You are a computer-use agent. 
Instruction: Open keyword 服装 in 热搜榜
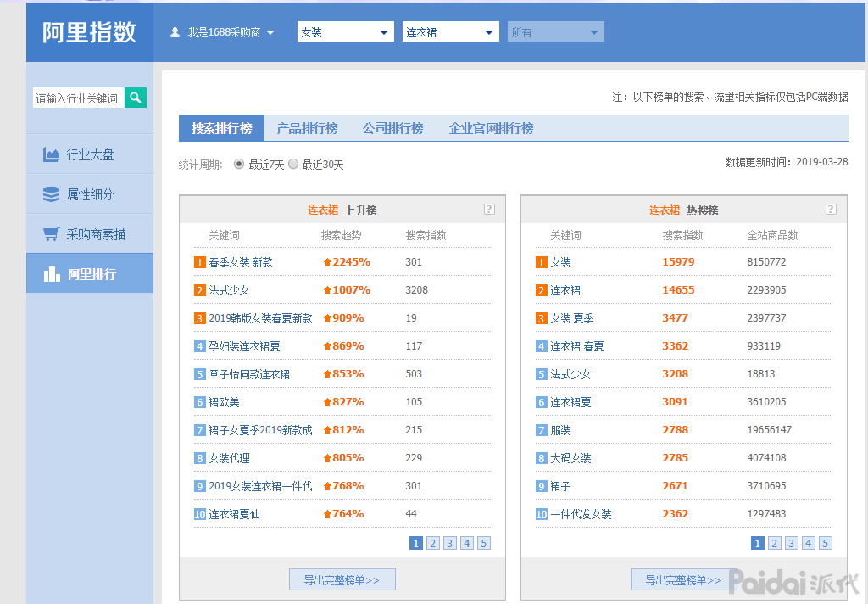(x=560, y=430)
